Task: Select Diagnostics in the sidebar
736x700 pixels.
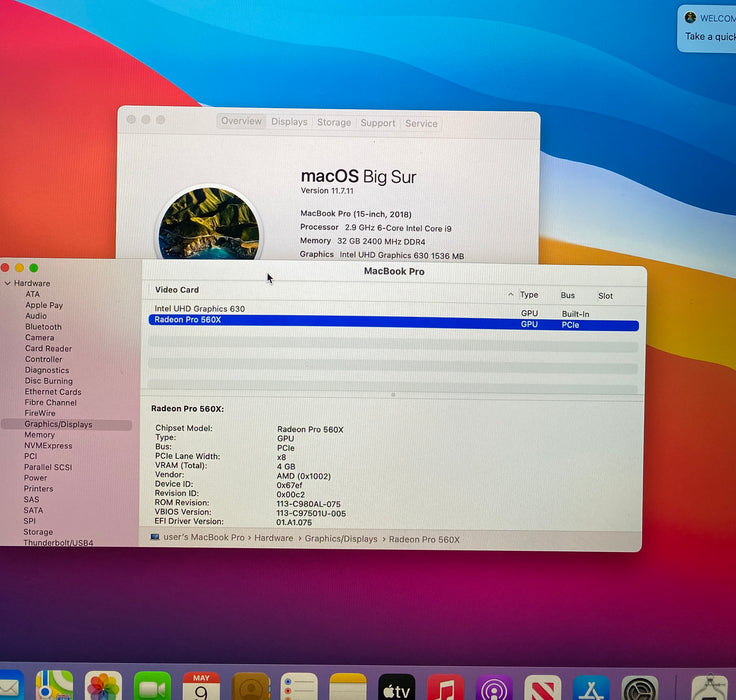Action: [x=47, y=370]
